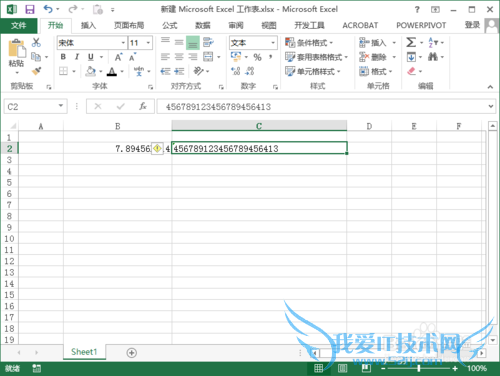Add new sheet with plus icon
The height and width of the screenshot is (376, 500).
pos(132,353)
